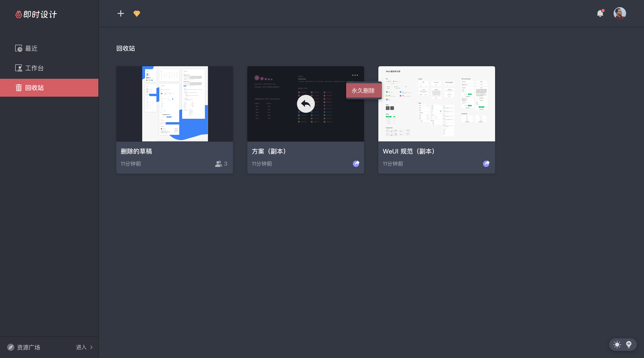This screenshot has width=644, height=358.
Task: Click the 回收站 page heading
Action: (125, 48)
